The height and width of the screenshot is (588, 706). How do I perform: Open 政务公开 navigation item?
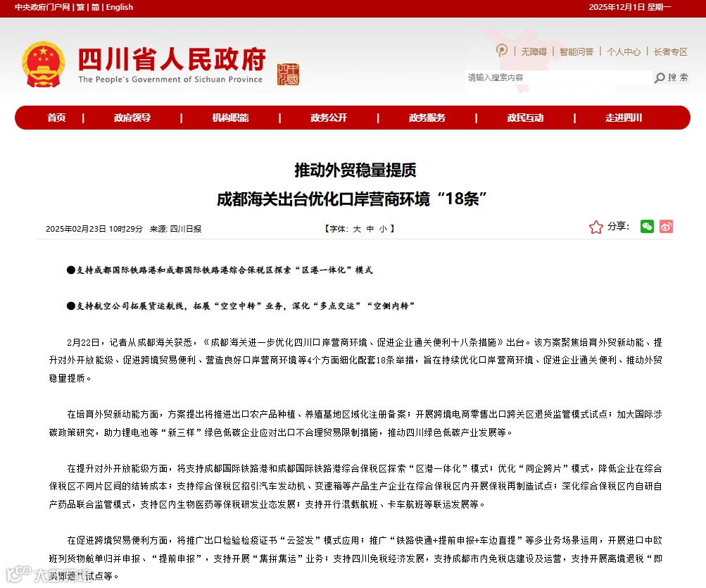pyautogui.click(x=329, y=118)
